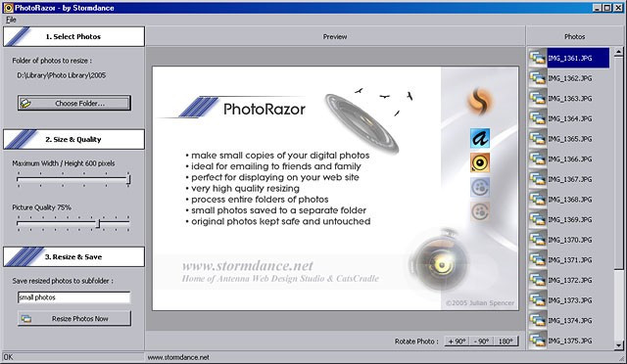Click thumbnail icon of IMG_1363.JPG
The height and width of the screenshot is (364, 627).
[538, 99]
